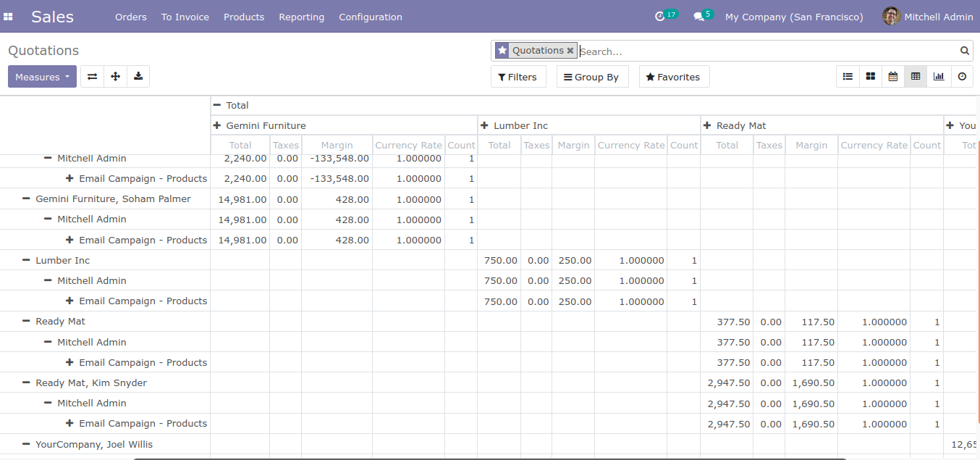980x460 pixels.
Task: Remove the Quotations filter tag
Action: 570,51
